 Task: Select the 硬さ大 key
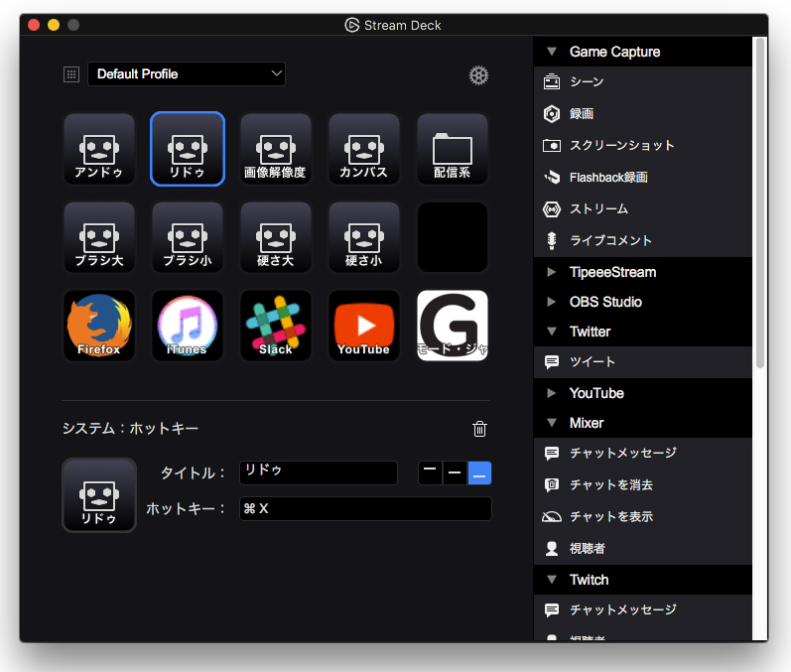pyautogui.click(x=276, y=237)
